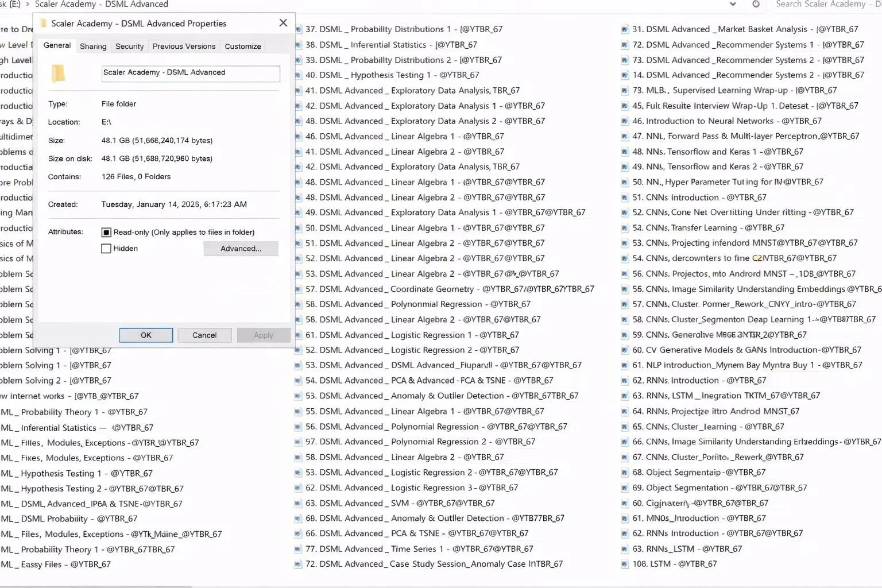Click the GANs Introduction file icon
The height and width of the screenshot is (588, 882).
click(x=625, y=350)
